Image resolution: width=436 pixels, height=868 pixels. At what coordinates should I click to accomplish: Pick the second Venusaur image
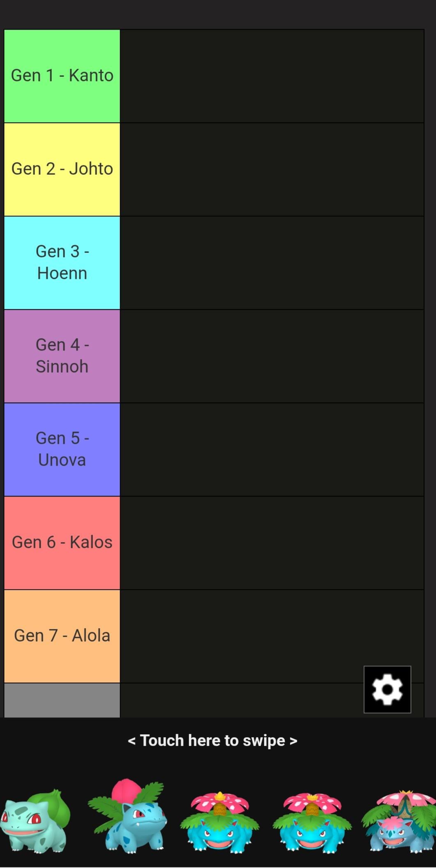tap(312, 822)
